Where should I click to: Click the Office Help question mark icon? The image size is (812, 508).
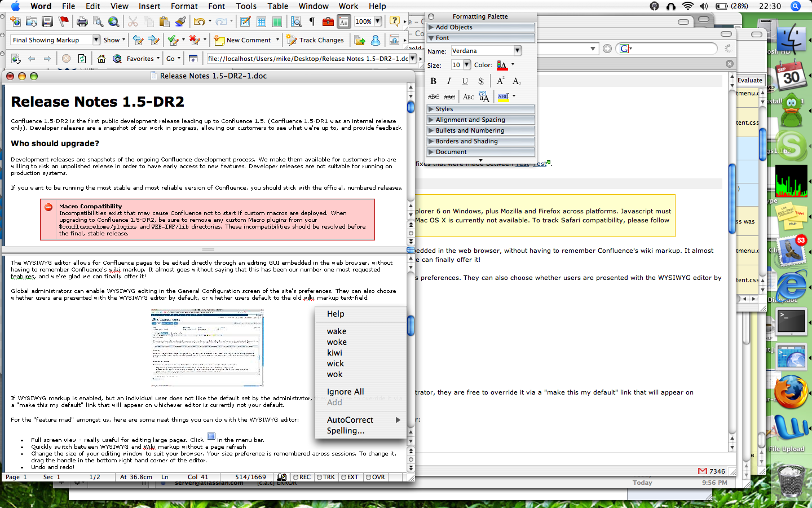coord(395,21)
